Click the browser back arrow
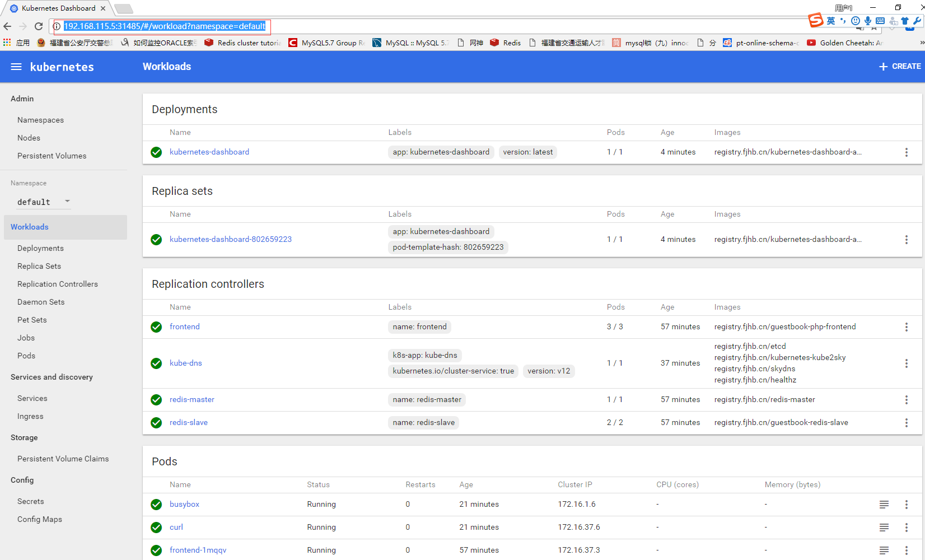Image resolution: width=925 pixels, height=560 pixels. point(7,26)
